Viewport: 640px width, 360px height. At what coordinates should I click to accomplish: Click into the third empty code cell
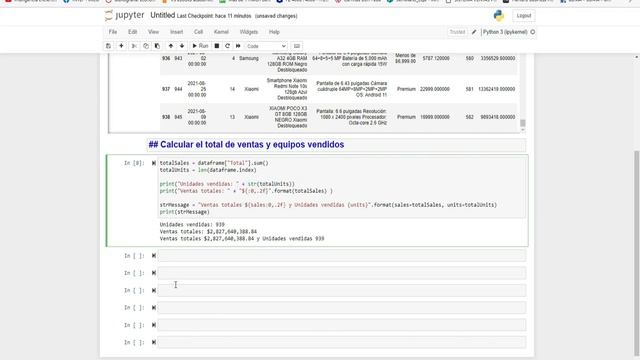click(x=342, y=291)
